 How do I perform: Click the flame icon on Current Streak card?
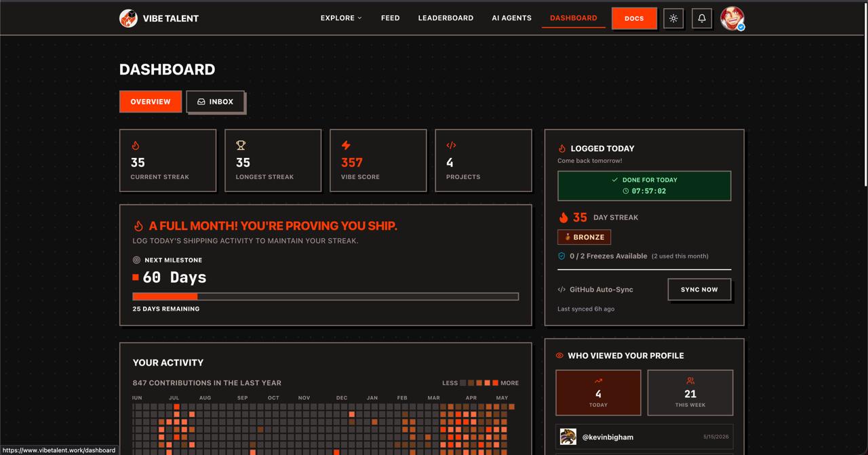[x=136, y=145]
